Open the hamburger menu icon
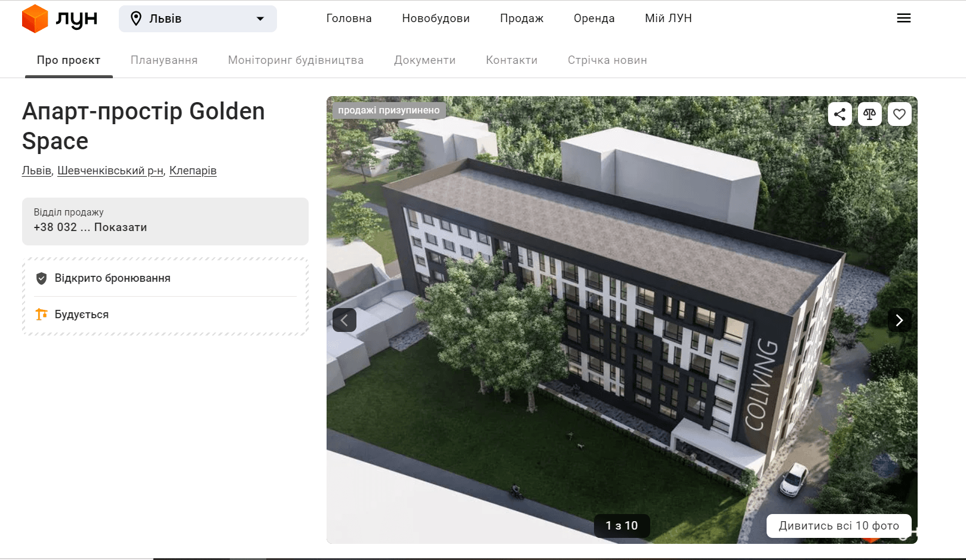Viewport: 966px width, 560px height. (903, 19)
